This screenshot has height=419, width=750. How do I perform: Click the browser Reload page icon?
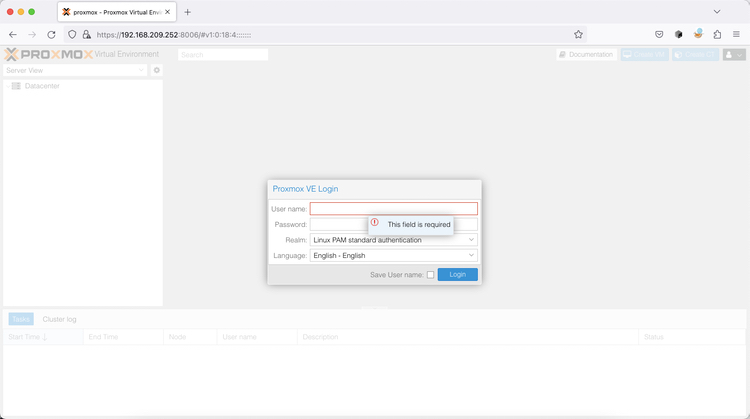(51, 34)
